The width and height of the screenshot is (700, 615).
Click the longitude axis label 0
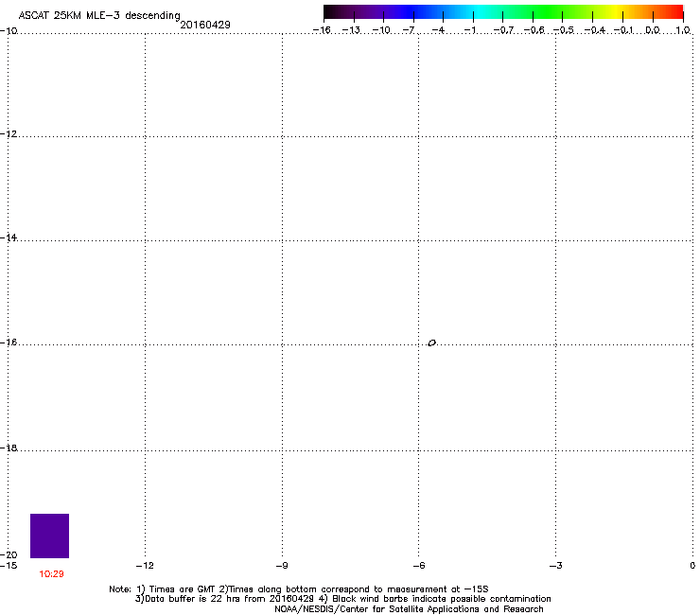(x=692, y=566)
